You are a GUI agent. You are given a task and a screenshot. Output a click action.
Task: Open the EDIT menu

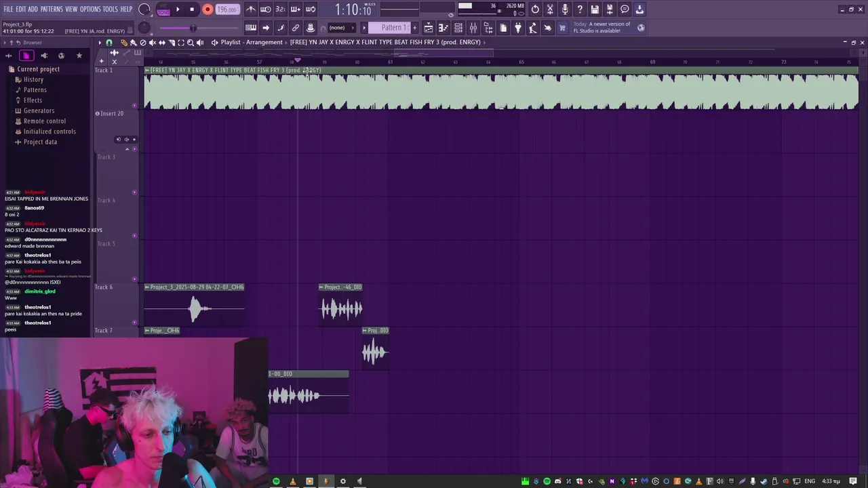coord(21,9)
